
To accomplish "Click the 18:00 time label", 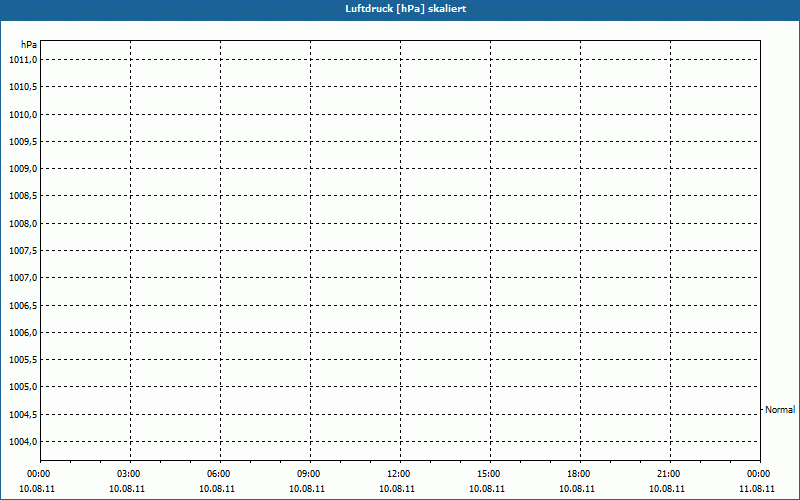I will 579,474.
